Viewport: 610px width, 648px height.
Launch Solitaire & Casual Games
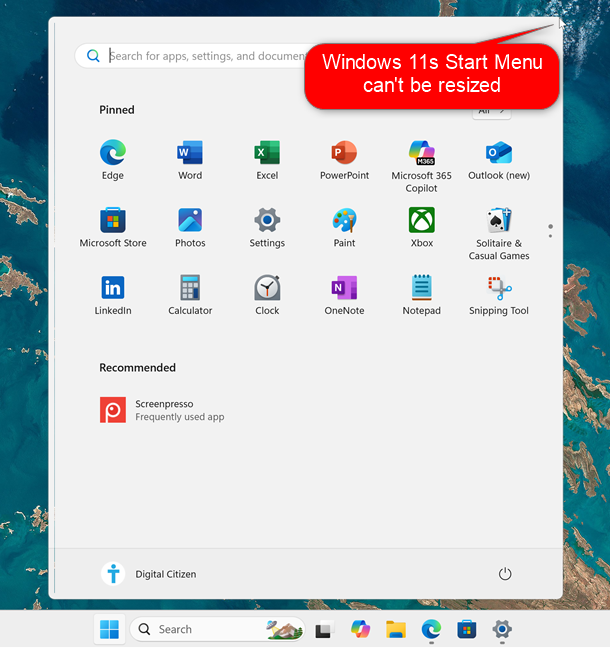499,234
